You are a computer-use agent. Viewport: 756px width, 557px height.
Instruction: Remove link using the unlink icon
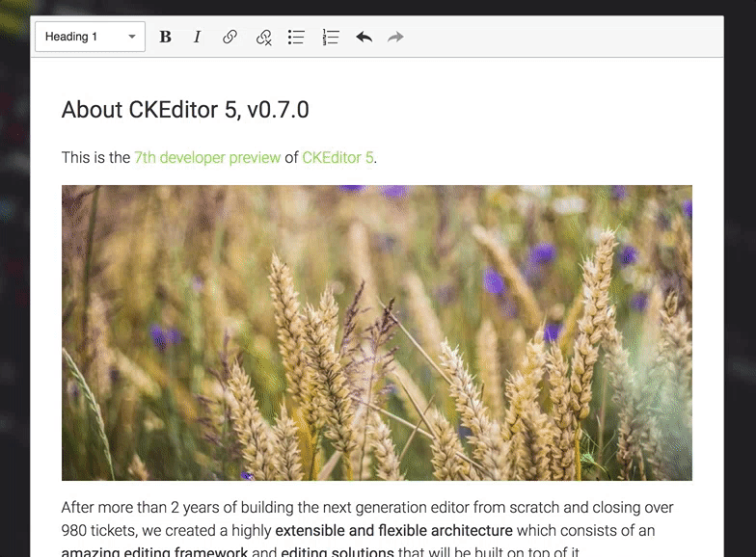click(263, 37)
